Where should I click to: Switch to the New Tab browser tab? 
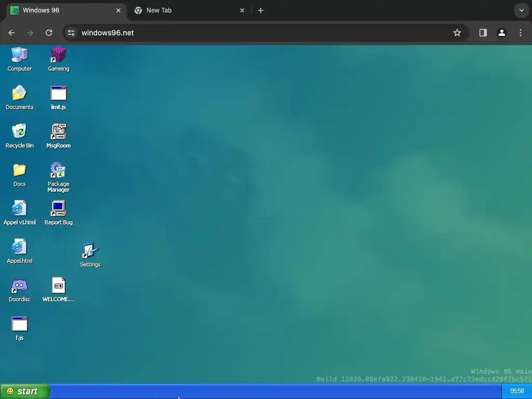[x=189, y=10]
